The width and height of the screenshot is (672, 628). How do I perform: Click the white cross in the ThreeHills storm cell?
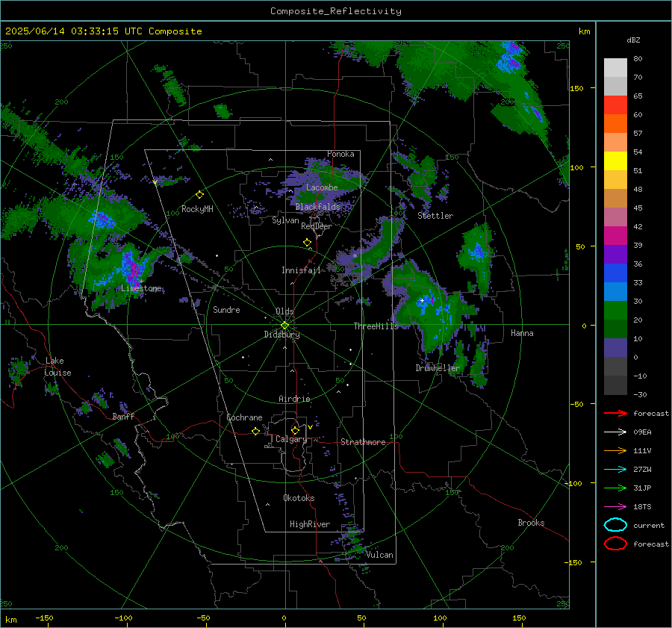coord(422,300)
